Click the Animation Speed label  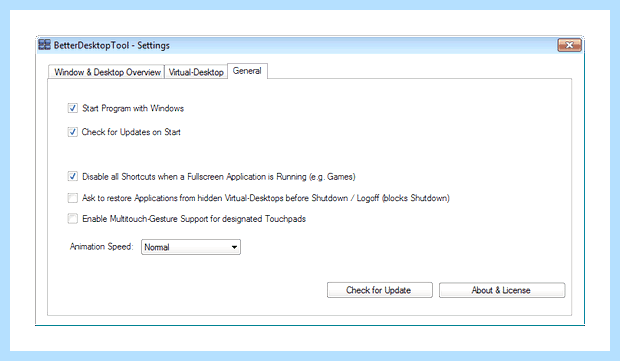pos(101,246)
